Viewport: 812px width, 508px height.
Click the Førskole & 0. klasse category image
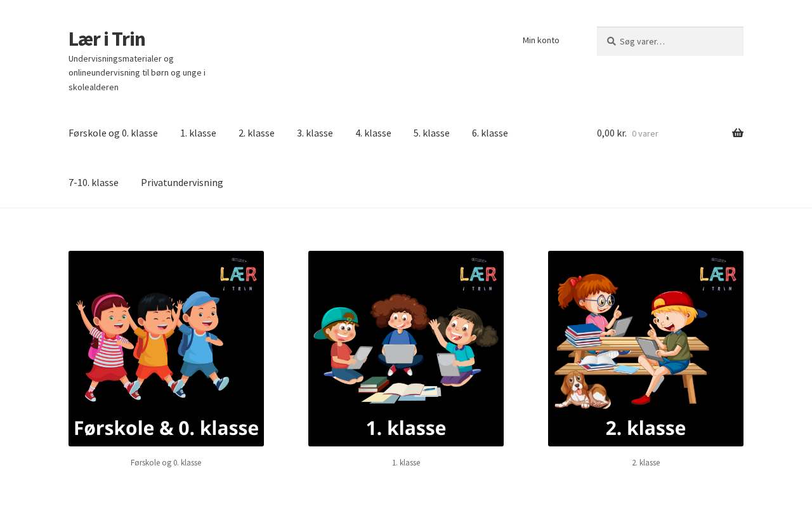coord(166,349)
